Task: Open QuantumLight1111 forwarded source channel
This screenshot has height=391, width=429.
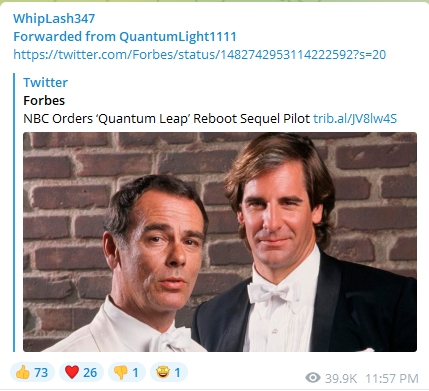Action: pos(178,36)
